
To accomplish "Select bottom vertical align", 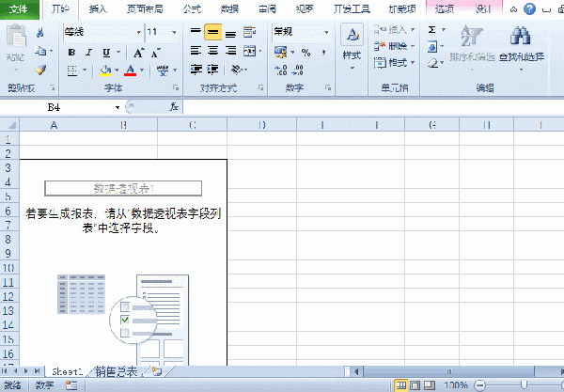I will click(x=230, y=33).
